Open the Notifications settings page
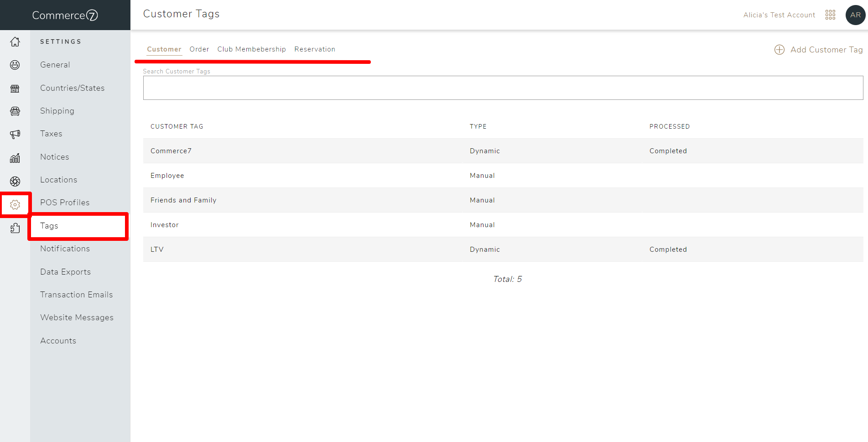 click(65, 249)
